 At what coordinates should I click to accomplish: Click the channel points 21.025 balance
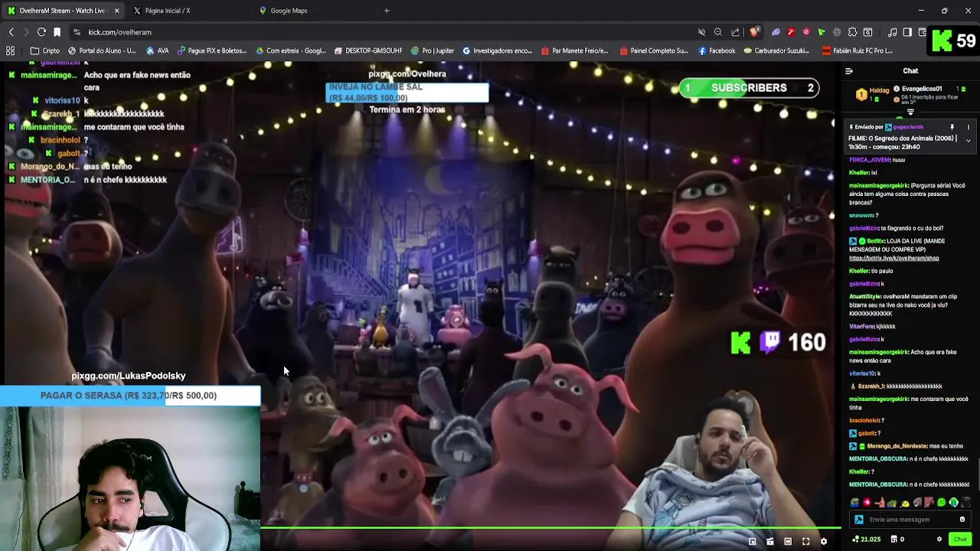(866, 540)
